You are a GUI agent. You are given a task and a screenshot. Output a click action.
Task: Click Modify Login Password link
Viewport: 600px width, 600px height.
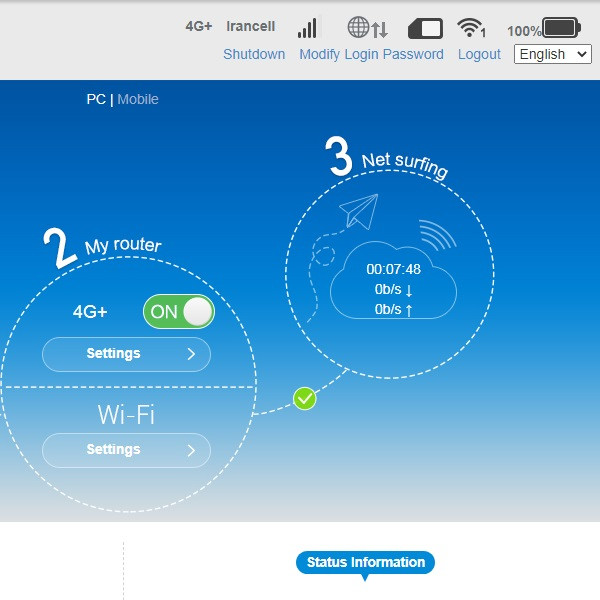coord(371,54)
